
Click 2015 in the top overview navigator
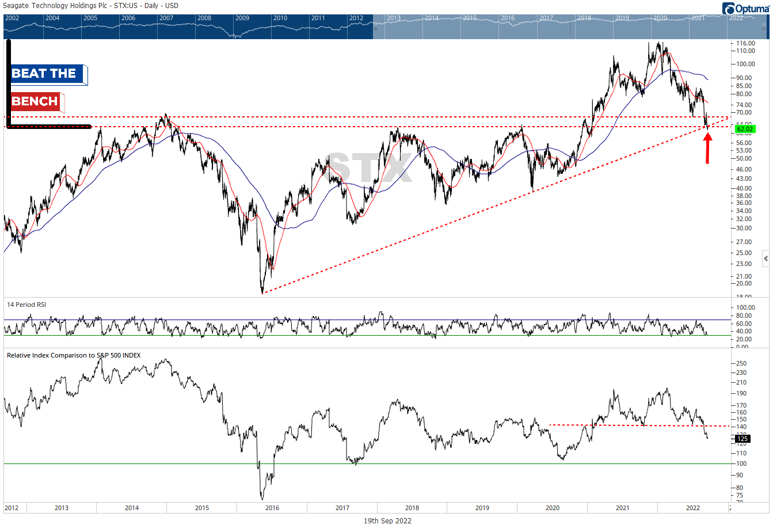pos(470,18)
